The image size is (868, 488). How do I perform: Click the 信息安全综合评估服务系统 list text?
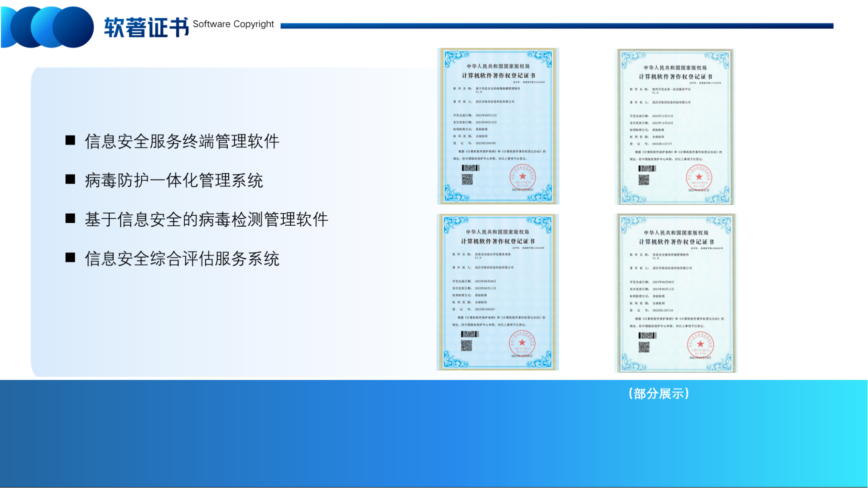(182, 259)
